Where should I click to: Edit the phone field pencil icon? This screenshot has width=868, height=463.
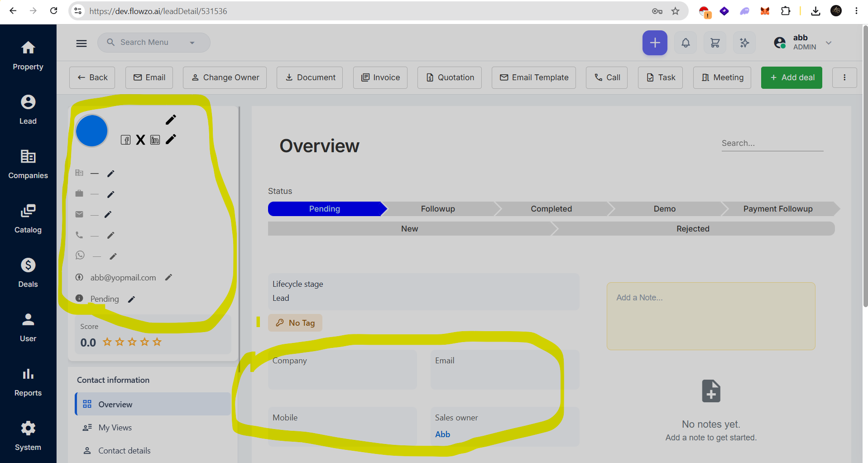111,235
